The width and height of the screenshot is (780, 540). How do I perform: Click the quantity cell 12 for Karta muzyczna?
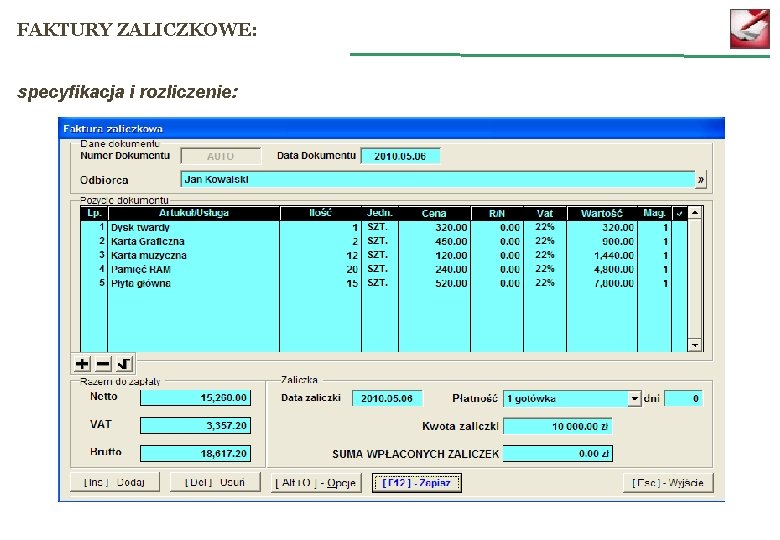[x=320, y=255]
